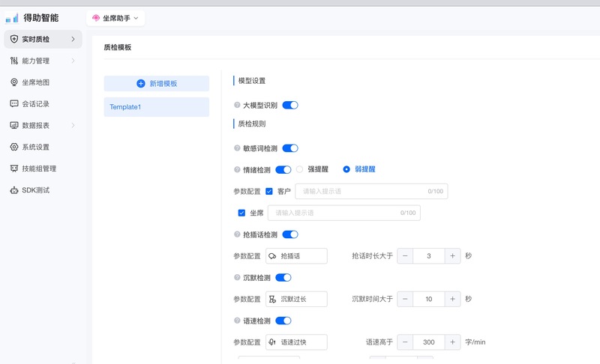
Task: Disable the 情绪检测 switch
Action: [x=283, y=169]
